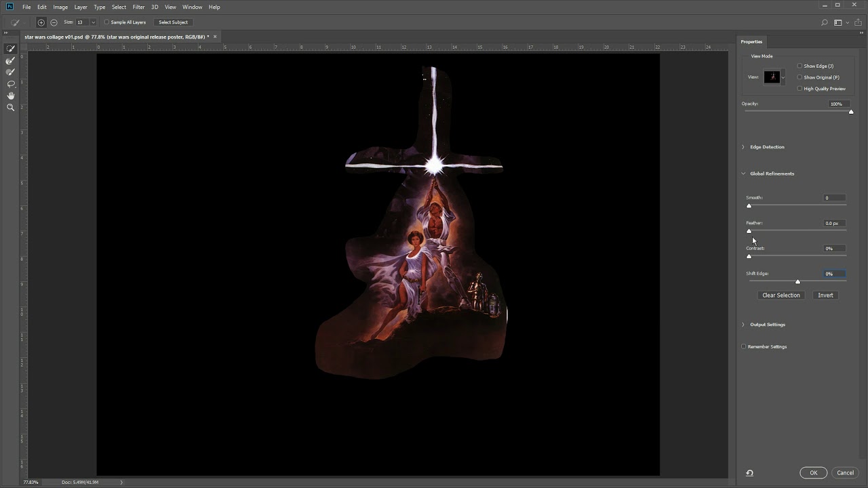Confirm with the OK button

click(813, 473)
